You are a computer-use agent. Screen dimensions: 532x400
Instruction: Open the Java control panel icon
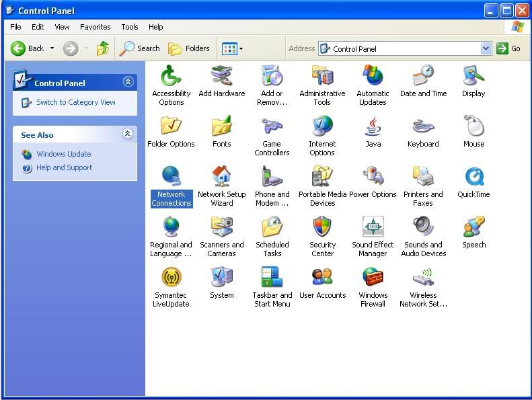point(373,127)
